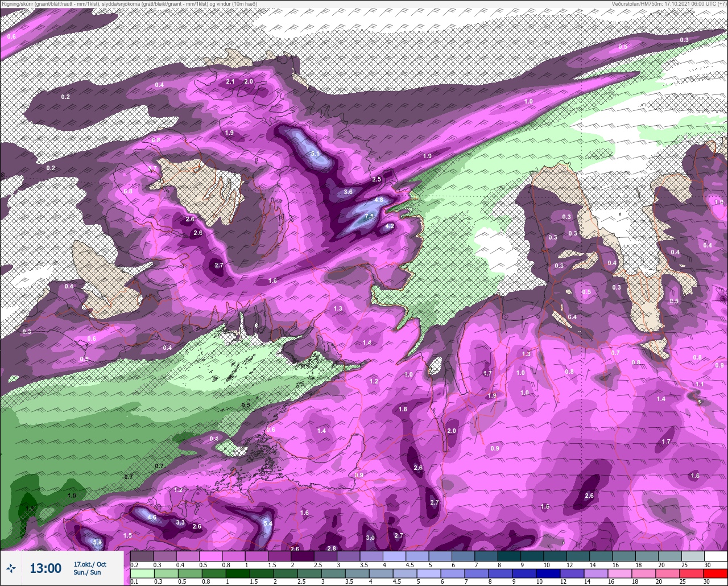Click the compass star icon beside 13:00
728x586 pixels.
(x=11, y=568)
